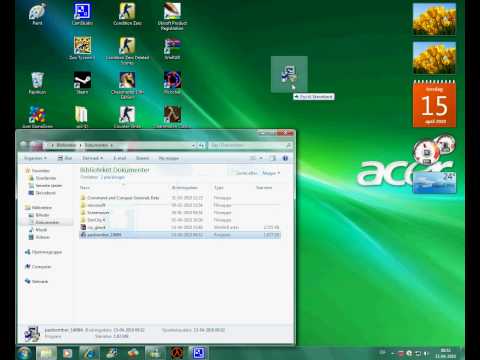Screen dimensions: 480x360
Task: Click the calendar gadget showing 15
Action: (434, 104)
